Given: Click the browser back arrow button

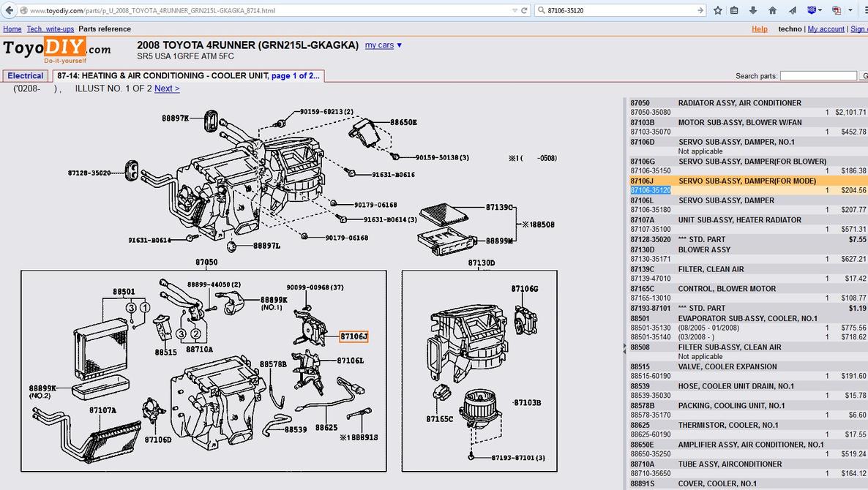Looking at the screenshot, I should coord(9,10).
